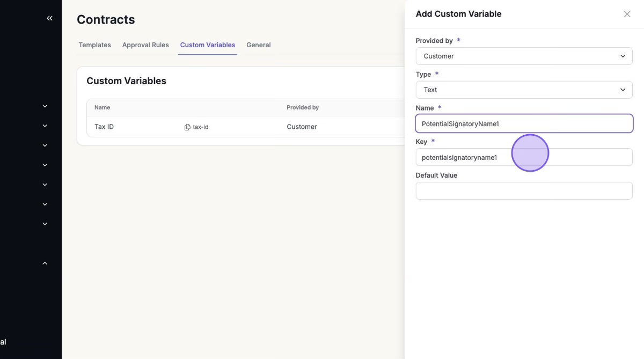Image resolution: width=644 pixels, height=359 pixels.
Task: Click the Customer cell in Tax ID row
Action: tap(302, 127)
